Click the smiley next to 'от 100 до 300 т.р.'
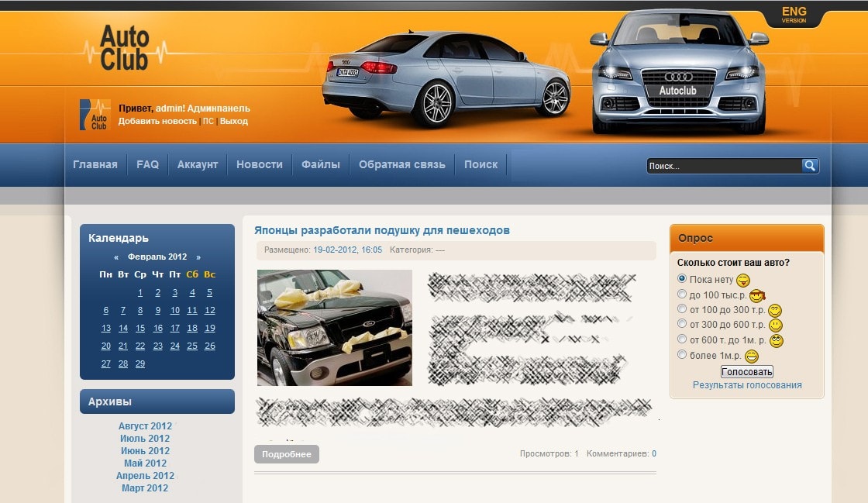 point(775,311)
